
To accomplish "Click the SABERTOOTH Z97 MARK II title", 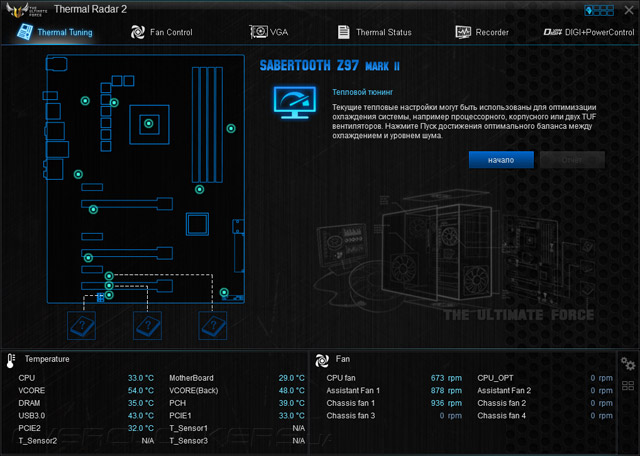I will click(329, 66).
